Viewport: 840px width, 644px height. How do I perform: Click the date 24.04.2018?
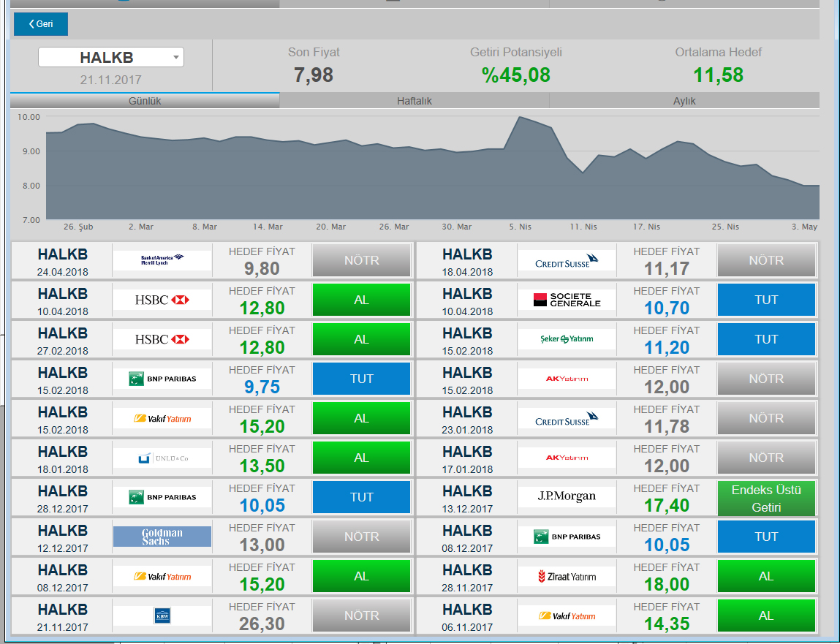(63, 272)
